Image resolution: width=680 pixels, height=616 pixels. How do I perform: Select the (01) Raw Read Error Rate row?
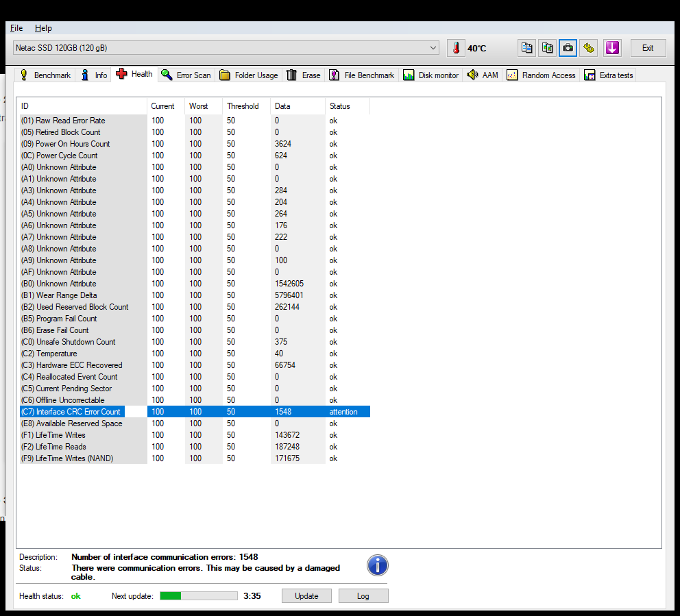tap(194, 121)
